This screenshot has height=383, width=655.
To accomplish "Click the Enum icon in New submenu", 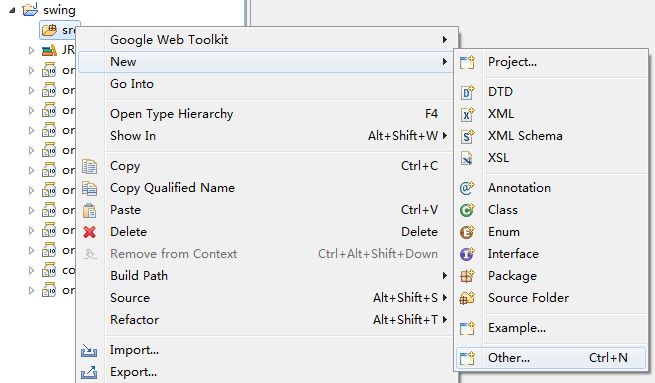I will coord(467,232).
